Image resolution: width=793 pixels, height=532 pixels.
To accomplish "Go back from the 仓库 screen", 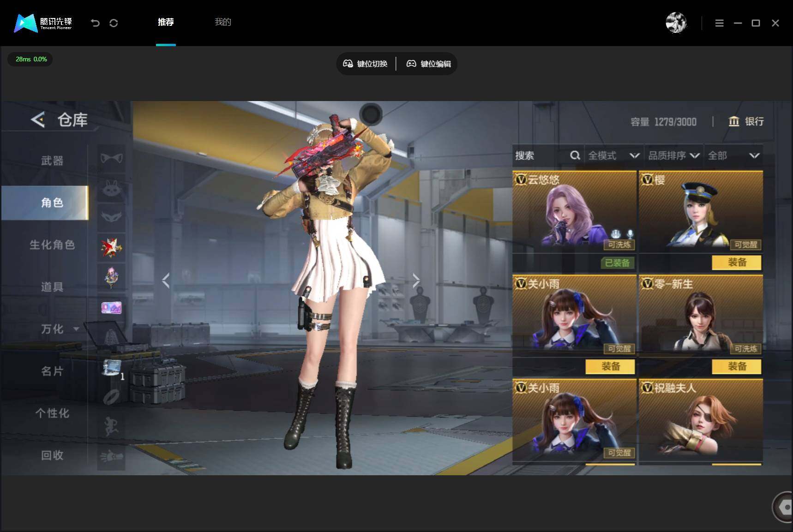I will [38, 120].
